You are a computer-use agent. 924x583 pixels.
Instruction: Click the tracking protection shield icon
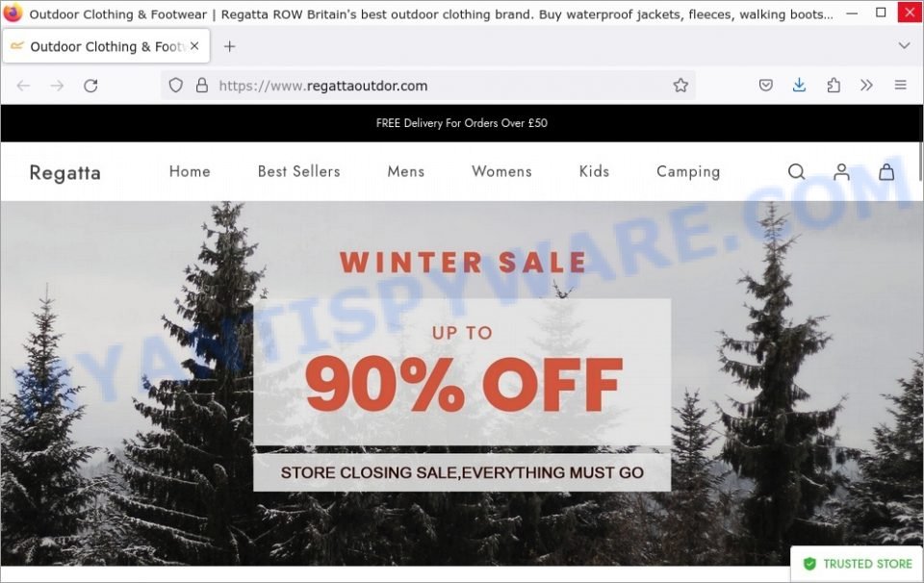(x=175, y=86)
